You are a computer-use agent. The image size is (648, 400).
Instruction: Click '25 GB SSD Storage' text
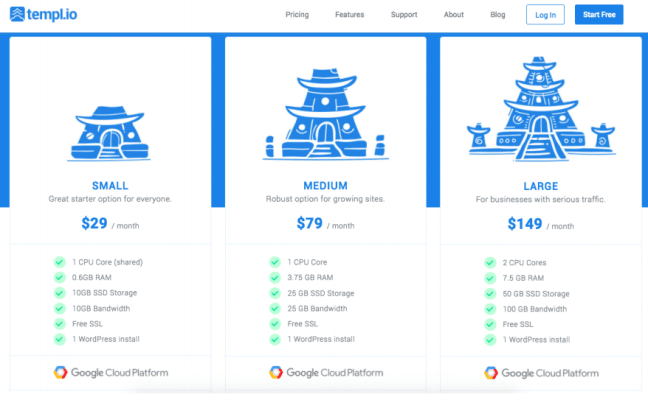[321, 293]
